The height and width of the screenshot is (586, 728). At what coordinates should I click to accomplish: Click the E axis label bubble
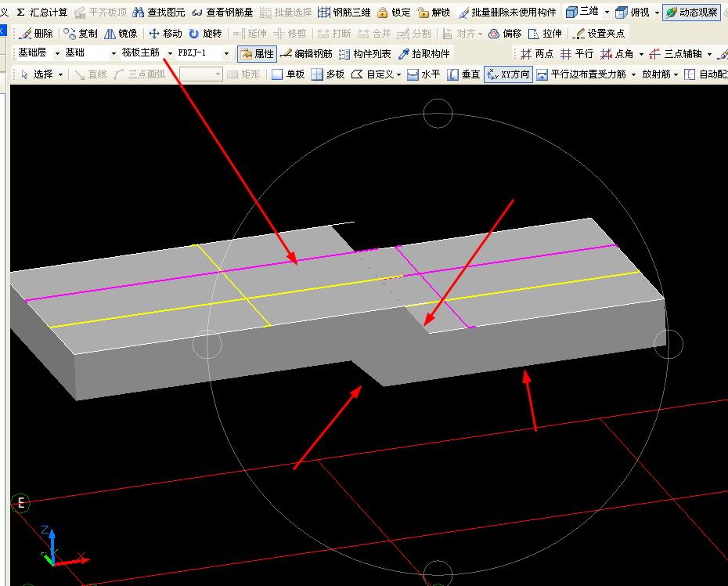click(20, 502)
